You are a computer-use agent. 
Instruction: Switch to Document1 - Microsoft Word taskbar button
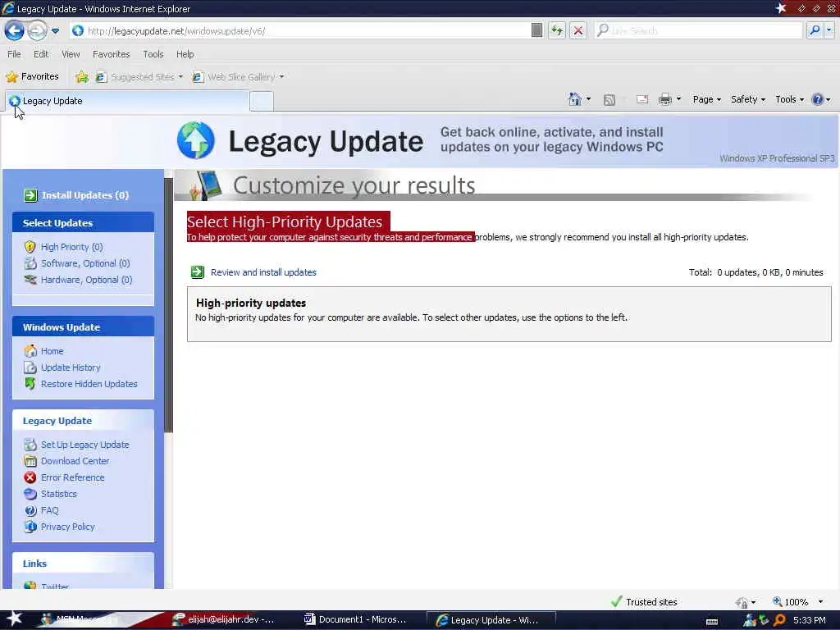pos(355,620)
